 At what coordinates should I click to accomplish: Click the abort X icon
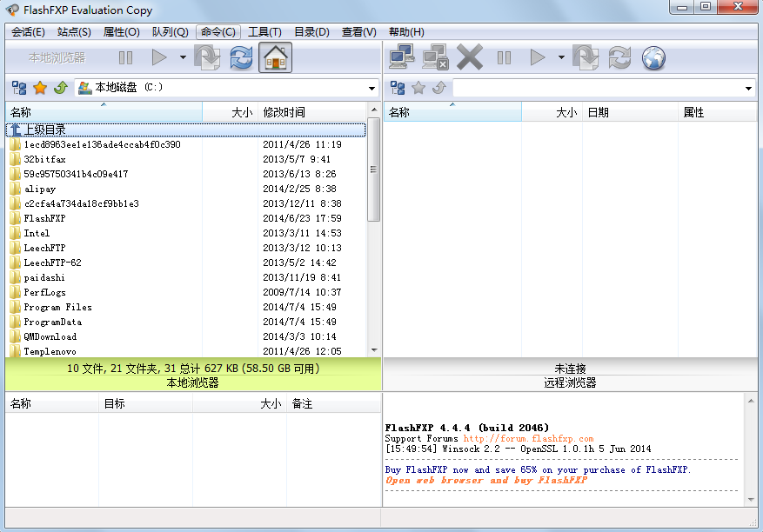coord(470,57)
